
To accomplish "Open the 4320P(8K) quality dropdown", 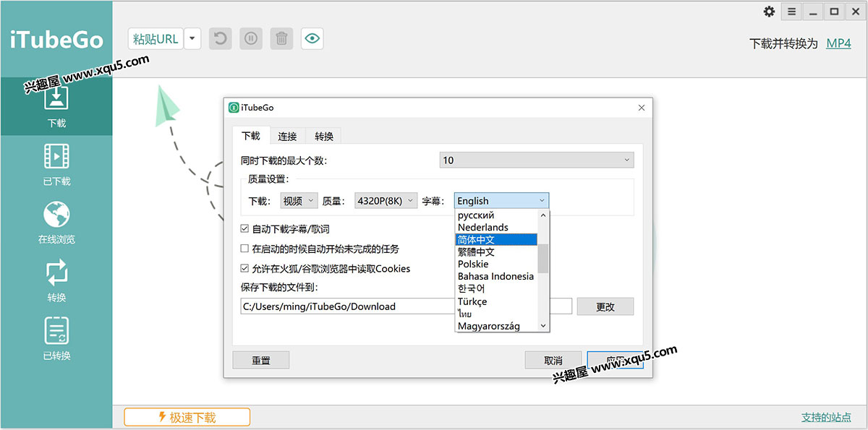I will [x=386, y=201].
